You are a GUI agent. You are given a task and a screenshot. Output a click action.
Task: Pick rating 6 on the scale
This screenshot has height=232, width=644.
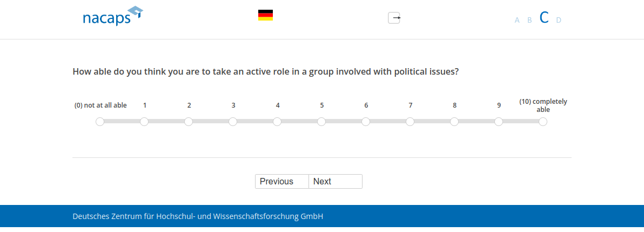pyautogui.click(x=366, y=122)
